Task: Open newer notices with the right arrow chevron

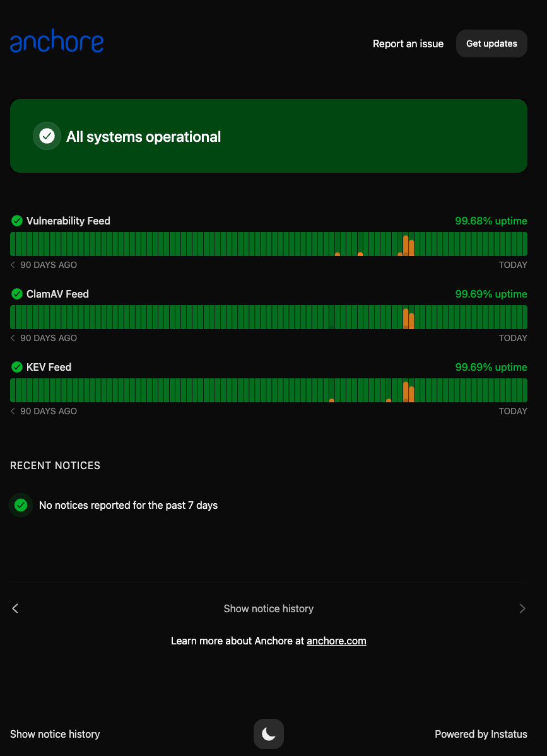Action: pos(522,608)
